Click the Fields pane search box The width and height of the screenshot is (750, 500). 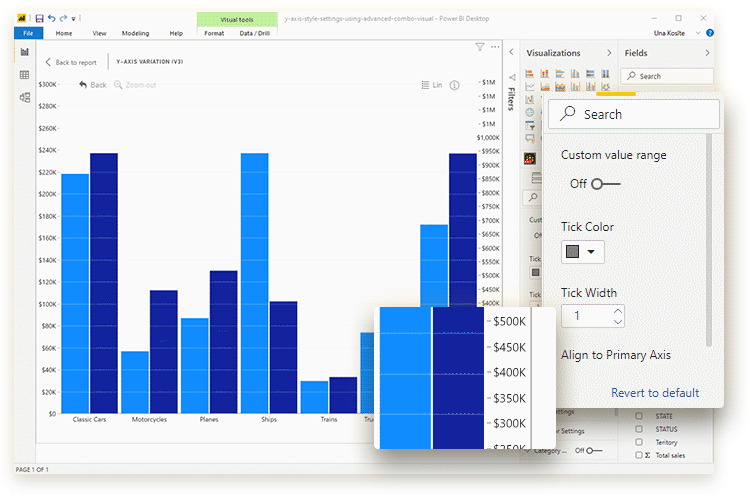pyautogui.click(x=667, y=76)
